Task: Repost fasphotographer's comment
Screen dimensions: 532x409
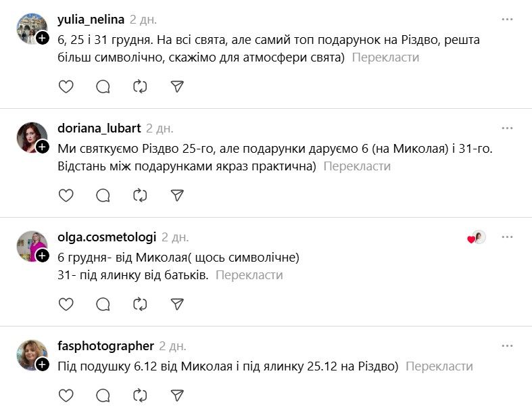Action: pos(140,395)
